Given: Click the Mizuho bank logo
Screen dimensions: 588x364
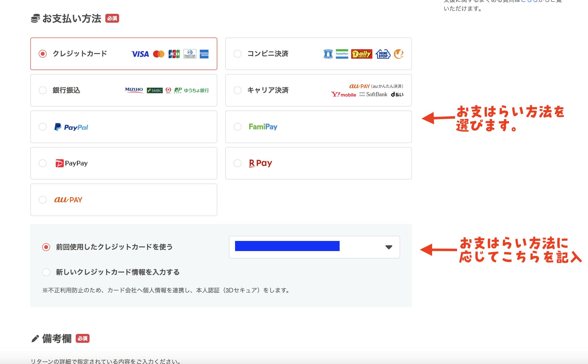Looking at the screenshot, I should click(134, 90).
